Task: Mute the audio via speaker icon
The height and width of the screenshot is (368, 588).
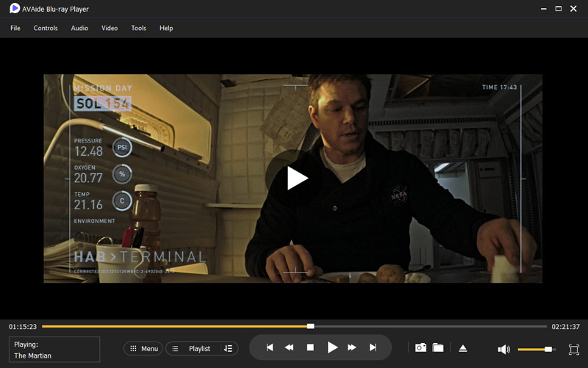Action: 503,349
